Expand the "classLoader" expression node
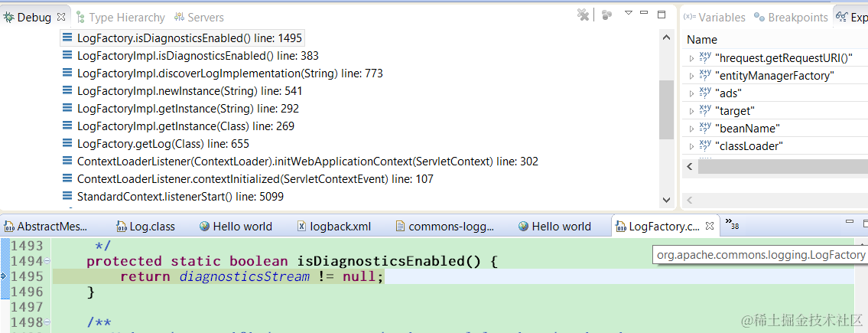Screen dimensions: 868x333 point(691,147)
